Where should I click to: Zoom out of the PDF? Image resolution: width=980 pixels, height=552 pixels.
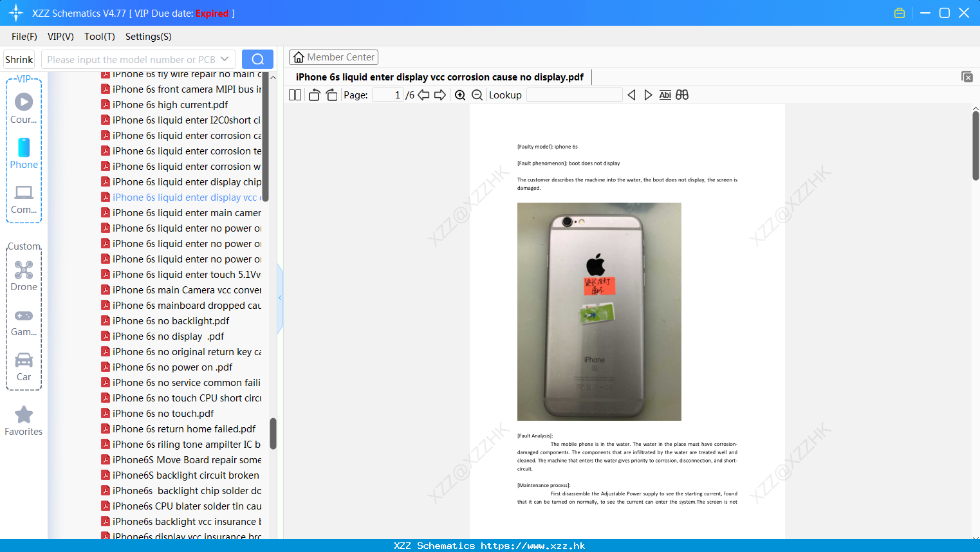point(477,95)
